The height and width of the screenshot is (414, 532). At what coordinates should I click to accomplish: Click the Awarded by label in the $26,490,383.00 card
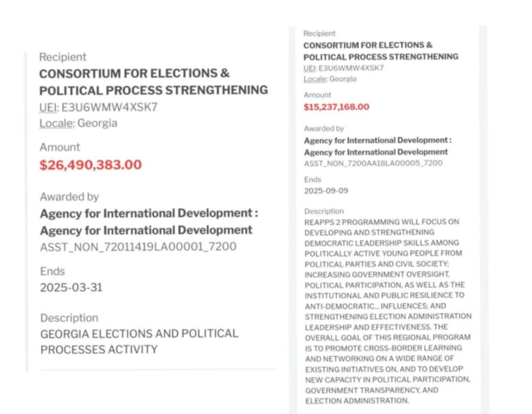click(69, 197)
